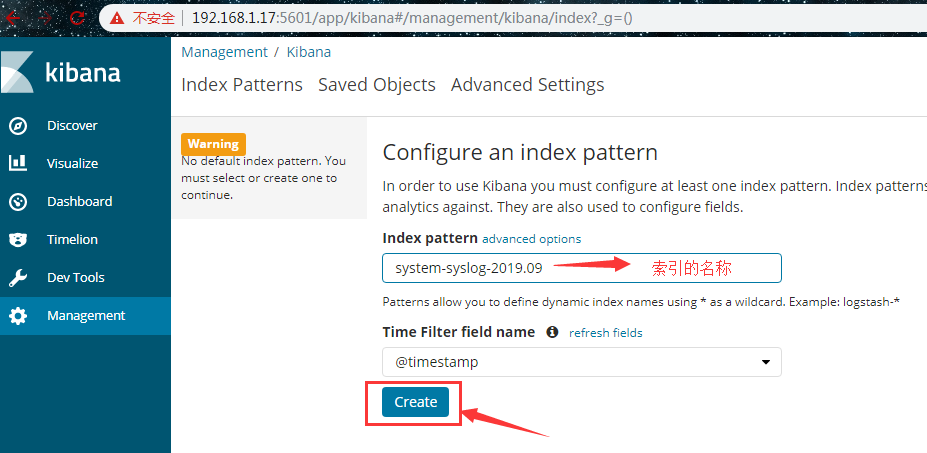
Task: Click the browser reload icon
Action: (77, 18)
